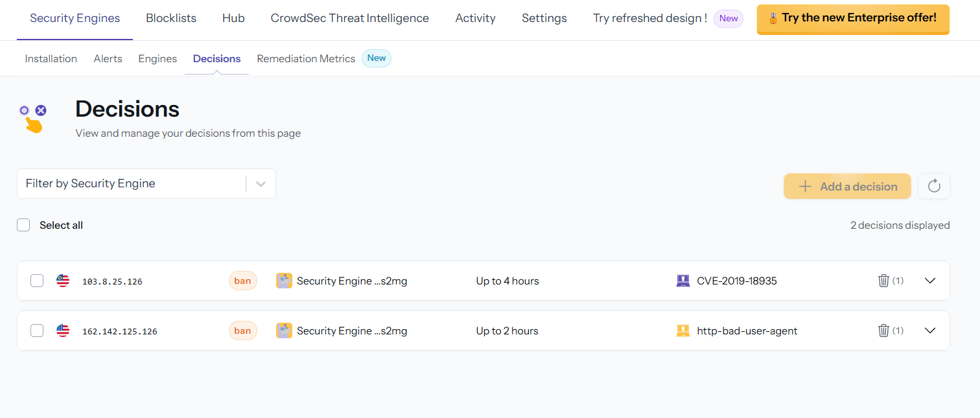Screen dimensions: 980x418
Task: Delete the decision for 103.8.25.126
Action: 883,281
